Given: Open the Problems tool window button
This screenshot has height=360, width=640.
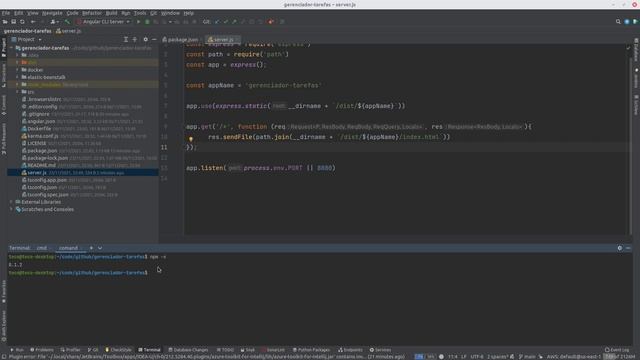Looking at the screenshot, I should (x=42, y=350).
